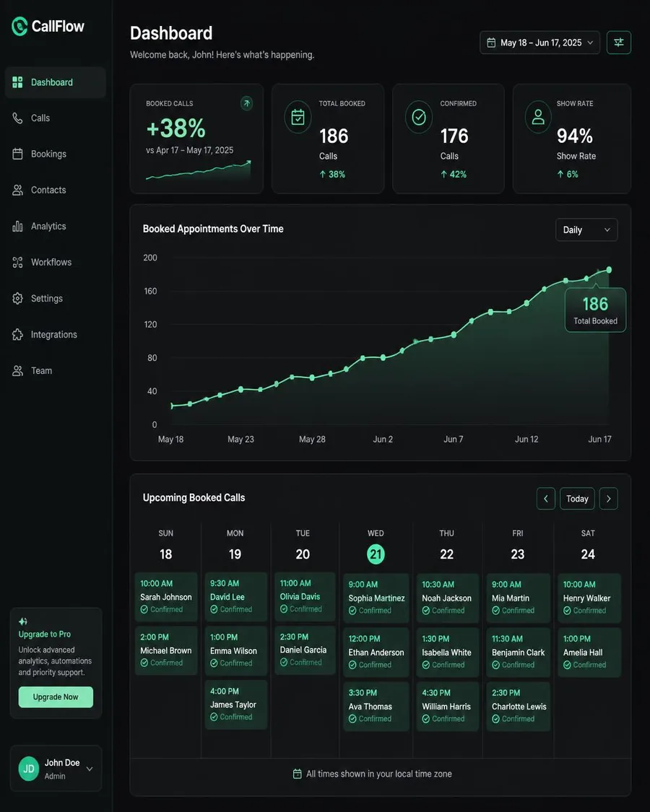Expand the Daily interval dropdown
This screenshot has width=650, height=812.
click(586, 230)
